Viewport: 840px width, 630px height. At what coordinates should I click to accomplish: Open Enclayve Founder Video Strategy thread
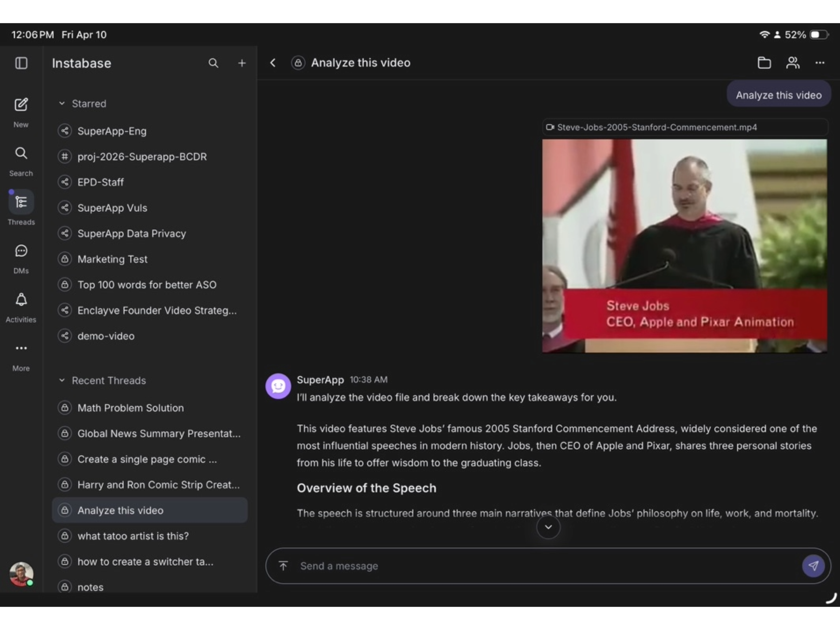point(150,310)
